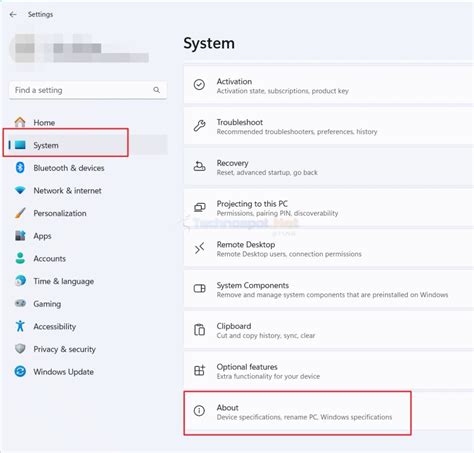This screenshot has width=474, height=453.
Task: Click the Find a setting field
Action: click(x=88, y=90)
